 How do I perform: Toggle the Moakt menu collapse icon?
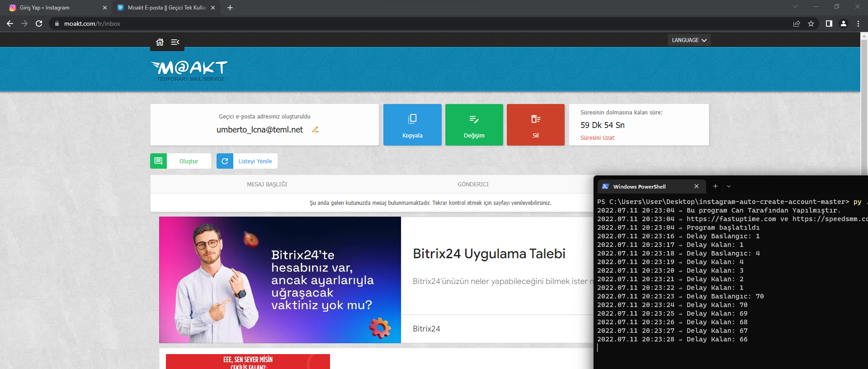175,42
